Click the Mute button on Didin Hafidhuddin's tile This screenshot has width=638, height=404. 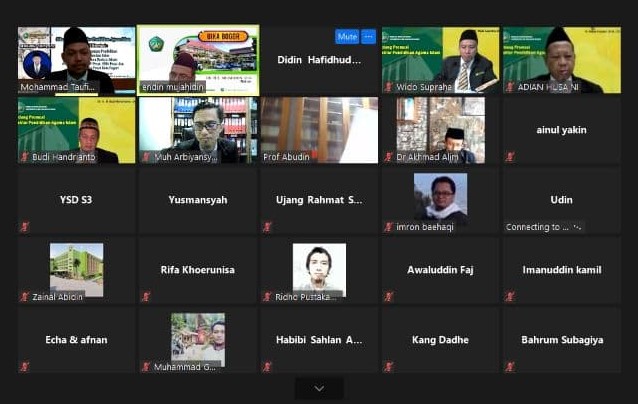(346, 37)
